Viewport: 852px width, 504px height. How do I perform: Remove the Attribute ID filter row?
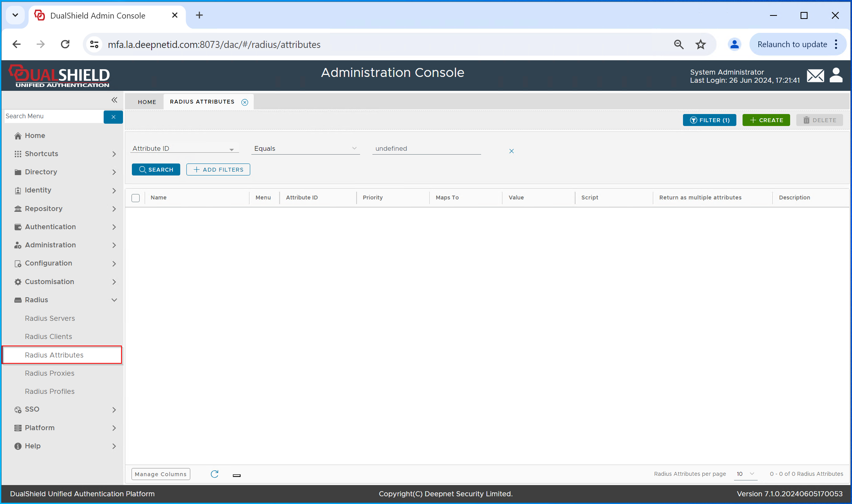pyautogui.click(x=511, y=151)
